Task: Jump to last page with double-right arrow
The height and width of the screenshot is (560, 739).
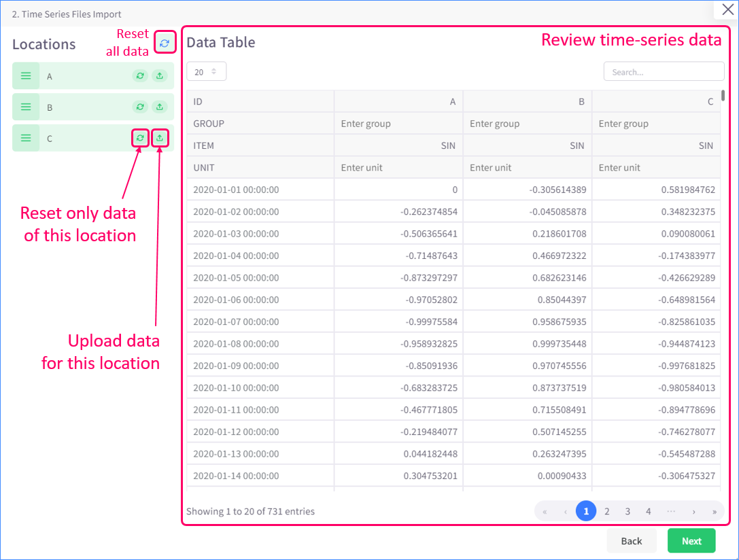Action: [715, 512]
